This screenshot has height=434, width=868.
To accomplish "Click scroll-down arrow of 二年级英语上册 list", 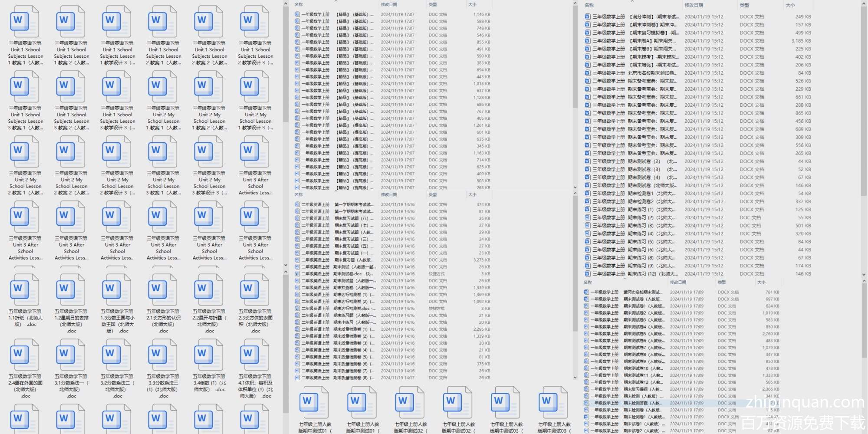I will pyautogui.click(x=575, y=378).
